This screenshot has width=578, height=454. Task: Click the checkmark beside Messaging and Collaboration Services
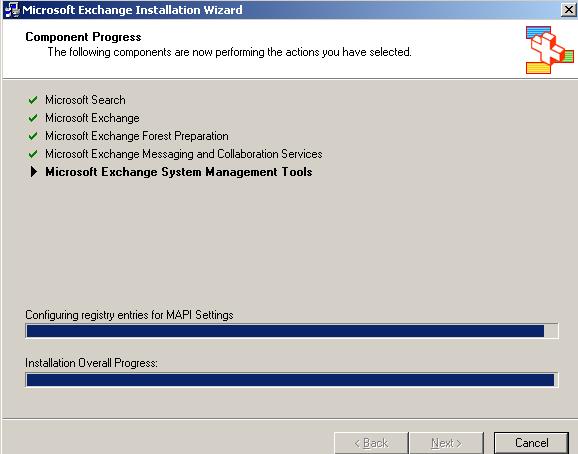pos(33,154)
